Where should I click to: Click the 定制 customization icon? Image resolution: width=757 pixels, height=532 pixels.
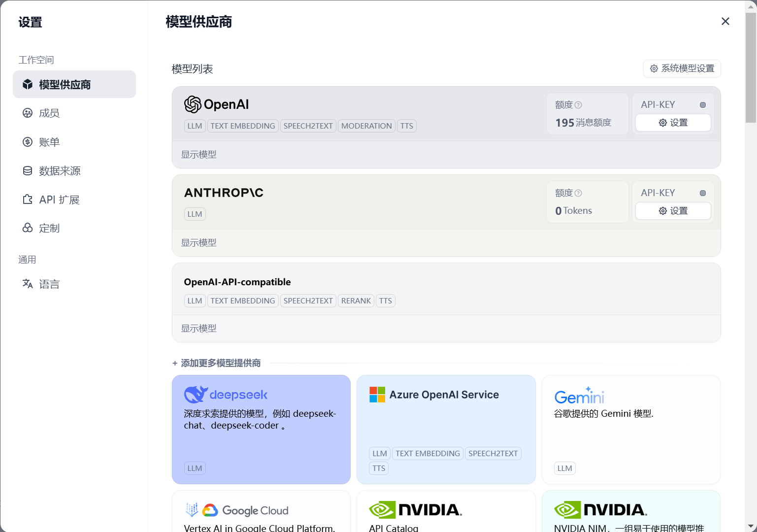28,228
